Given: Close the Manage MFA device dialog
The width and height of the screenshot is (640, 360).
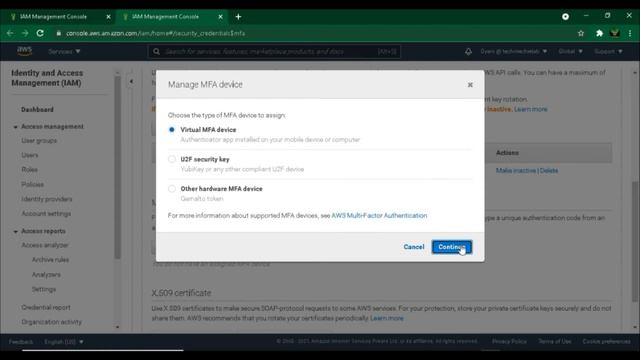Looking at the screenshot, I should tap(470, 85).
